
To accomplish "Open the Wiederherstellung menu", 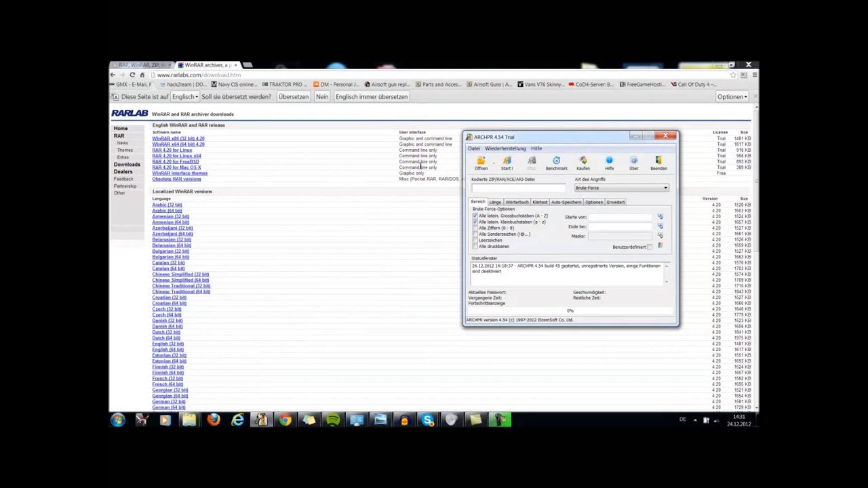I will [505, 148].
